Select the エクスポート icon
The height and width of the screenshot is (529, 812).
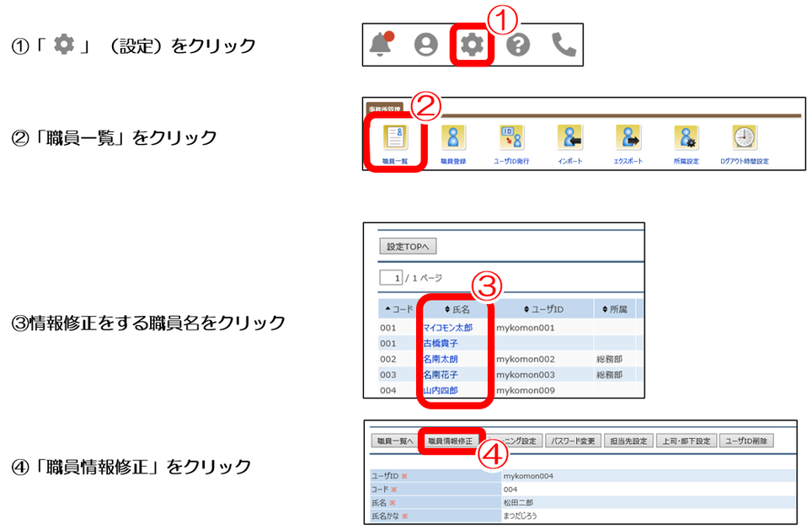coord(628,138)
